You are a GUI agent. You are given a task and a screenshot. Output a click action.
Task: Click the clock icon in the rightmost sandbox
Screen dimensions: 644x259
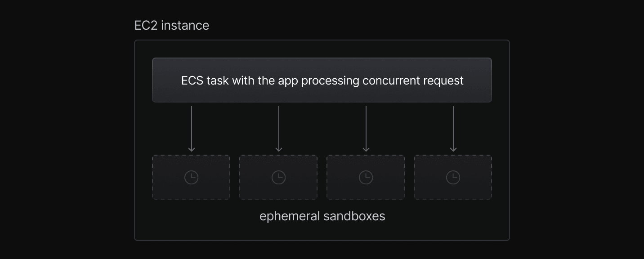453,178
